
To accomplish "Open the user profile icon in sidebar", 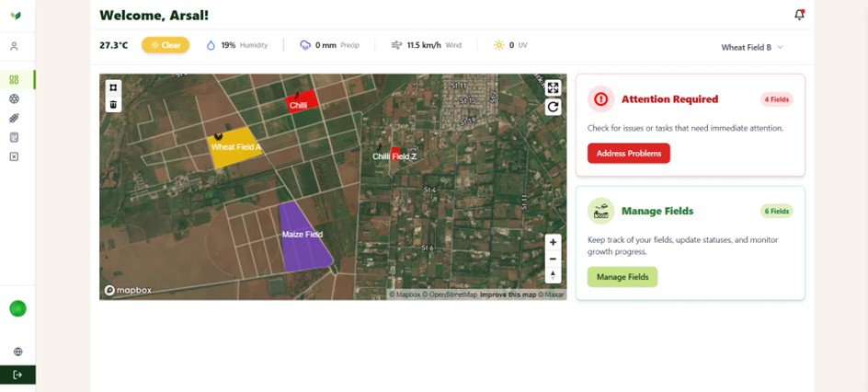I will (15, 47).
